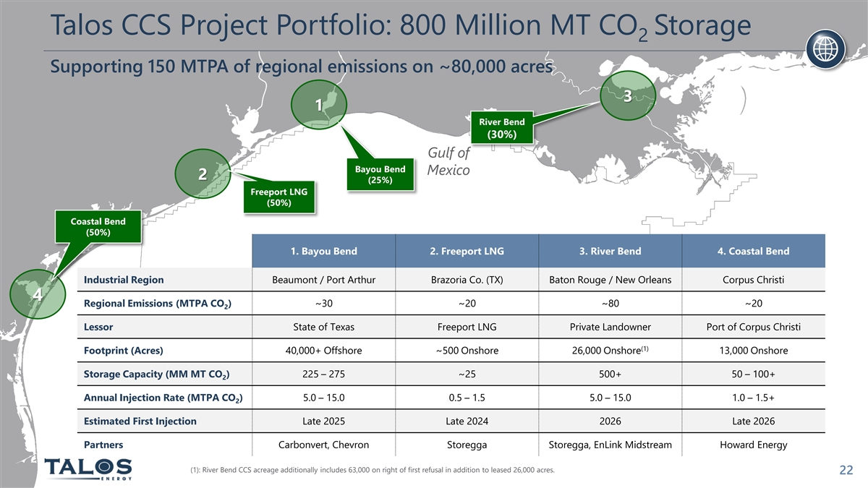Click map marker circle number 3
Viewport: 868px width, 488px height.
click(627, 97)
